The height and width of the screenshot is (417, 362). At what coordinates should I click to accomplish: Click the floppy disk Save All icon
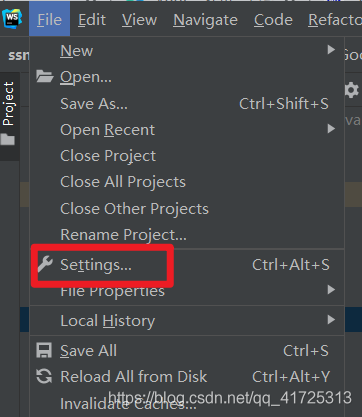point(44,351)
